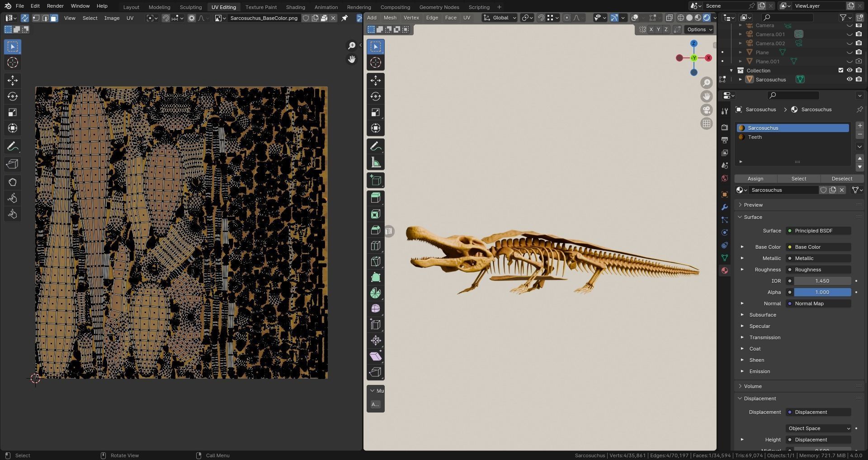Click the Z axis on navigation gizmo
The height and width of the screenshot is (460, 868).
pyautogui.click(x=693, y=43)
